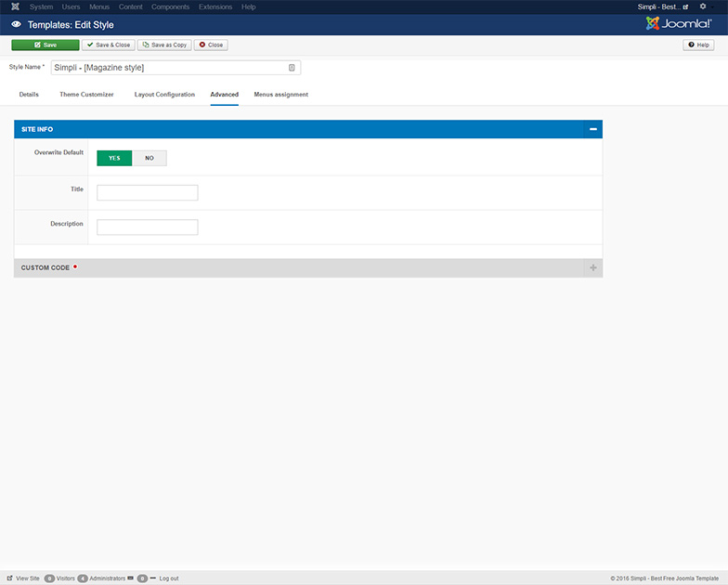Click the green Save button

coord(45,45)
